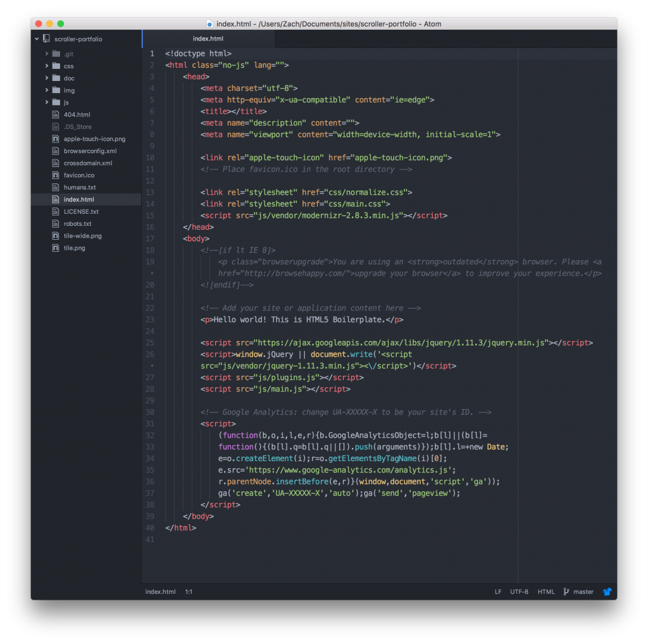The image size is (648, 644).
Task: Click the apple-touch-icon.png image icon
Action: pyautogui.click(x=56, y=139)
